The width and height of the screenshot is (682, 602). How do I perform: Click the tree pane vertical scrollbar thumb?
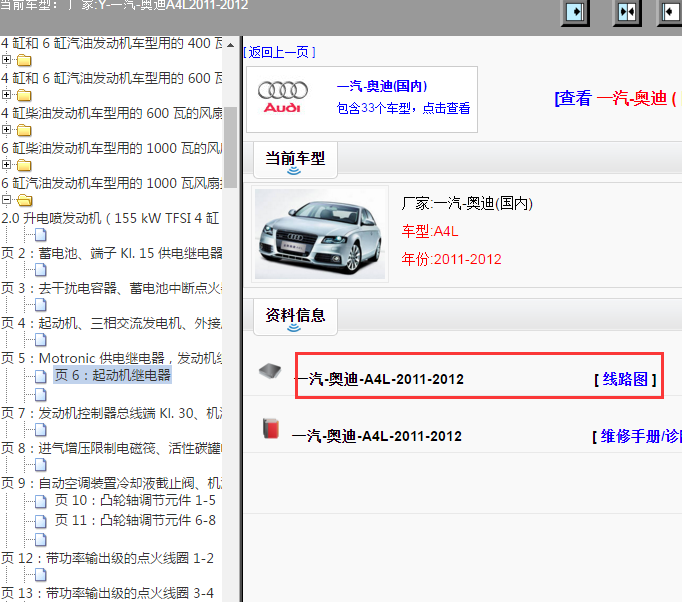[231, 147]
